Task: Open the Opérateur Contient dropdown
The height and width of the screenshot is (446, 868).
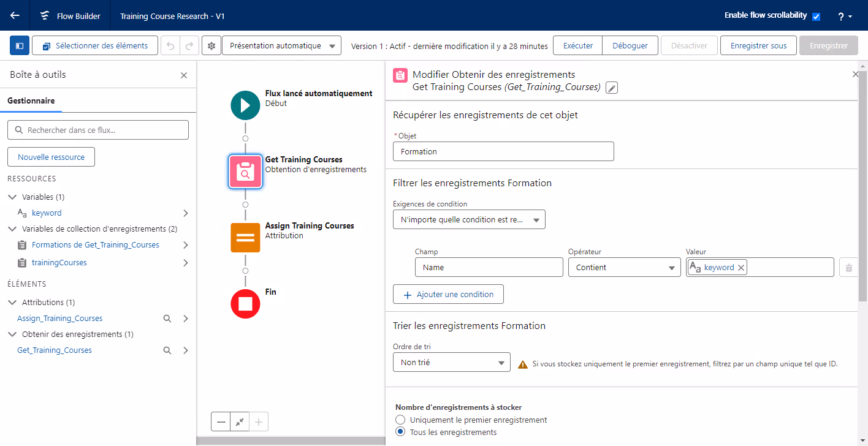Action: [625, 267]
